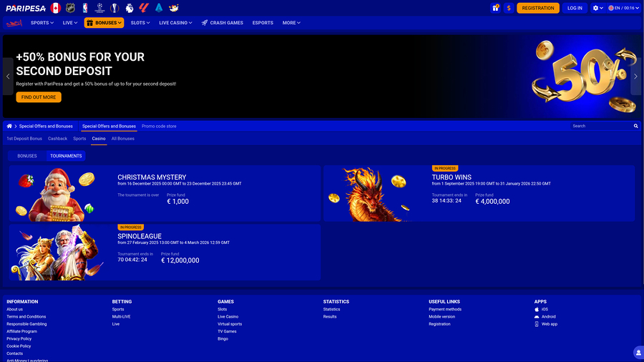Go to home via breadcrumb house icon

point(9,126)
